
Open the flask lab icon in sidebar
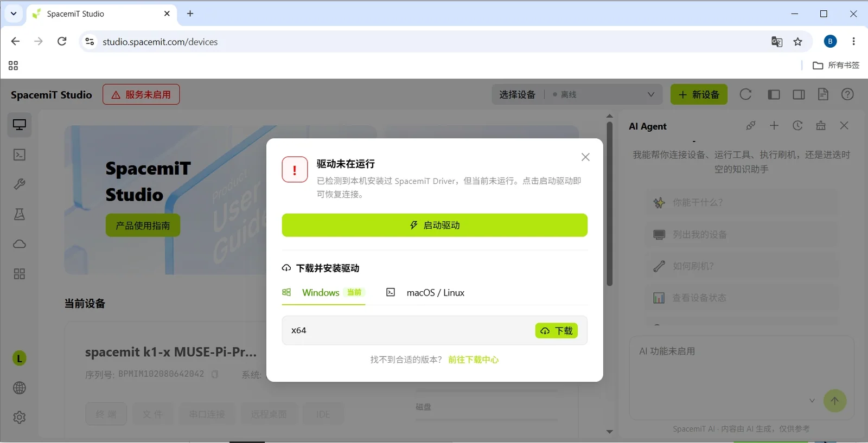(x=20, y=214)
